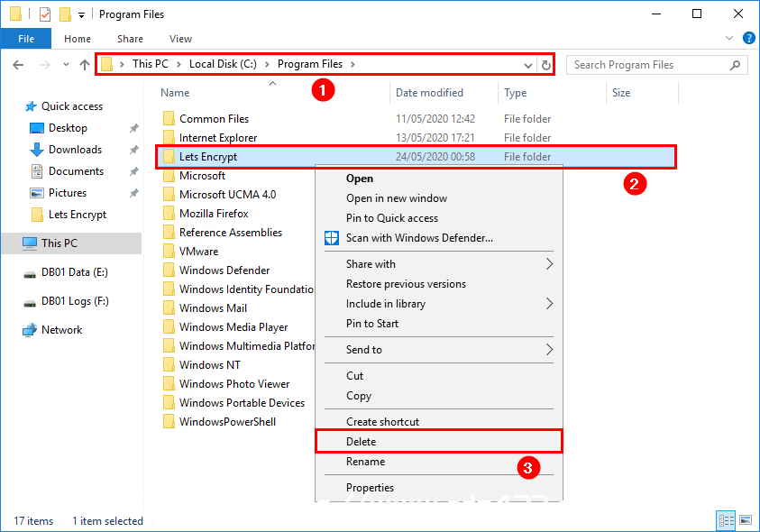Open the View ribbon tab

[180, 39]
